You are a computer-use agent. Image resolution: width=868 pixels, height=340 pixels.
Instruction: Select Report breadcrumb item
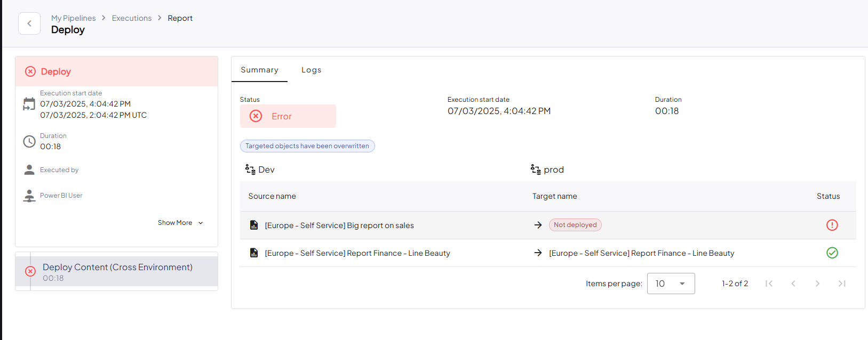click(x=180, y=18)
